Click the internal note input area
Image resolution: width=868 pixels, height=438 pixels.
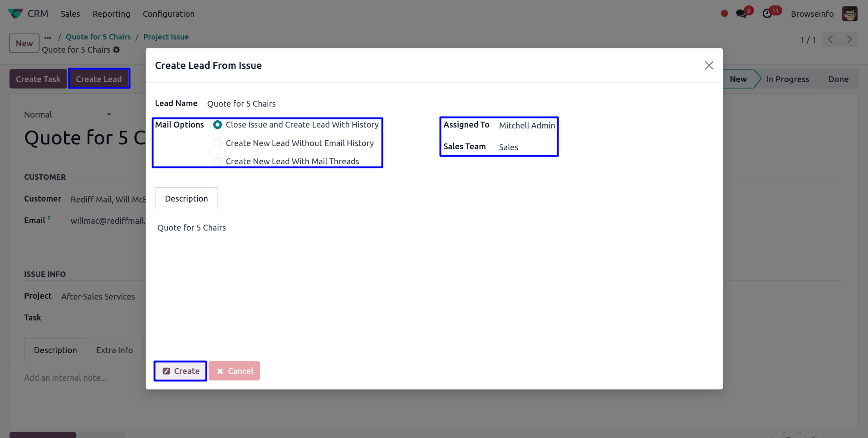click(65, 378)
